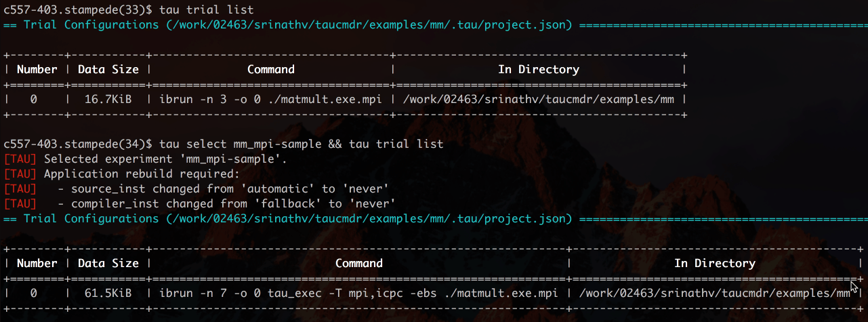Click the red [TAU] tag before 'Application rebuild'
The height and width of the screenshot is (322, 868).
20,174
